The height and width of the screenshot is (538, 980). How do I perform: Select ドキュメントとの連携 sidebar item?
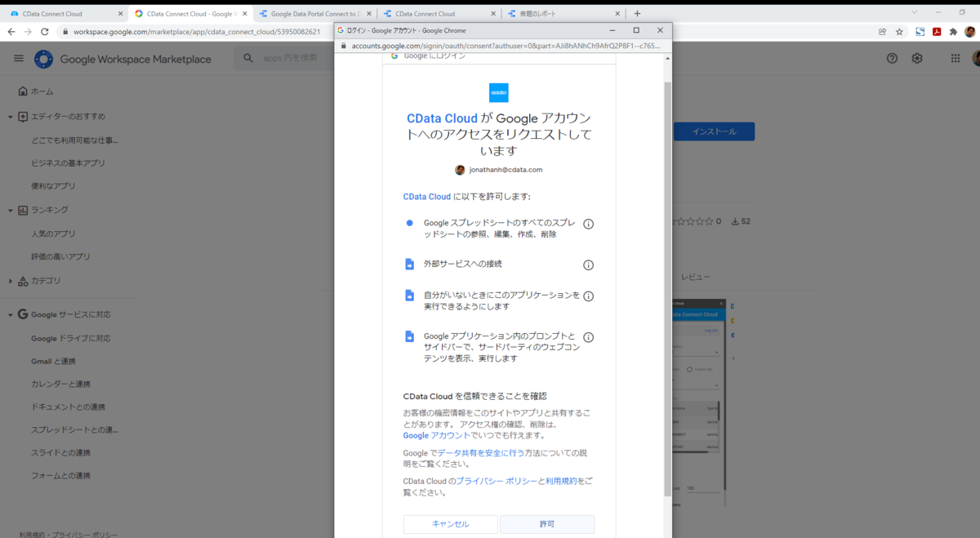(x=68, y=407)
